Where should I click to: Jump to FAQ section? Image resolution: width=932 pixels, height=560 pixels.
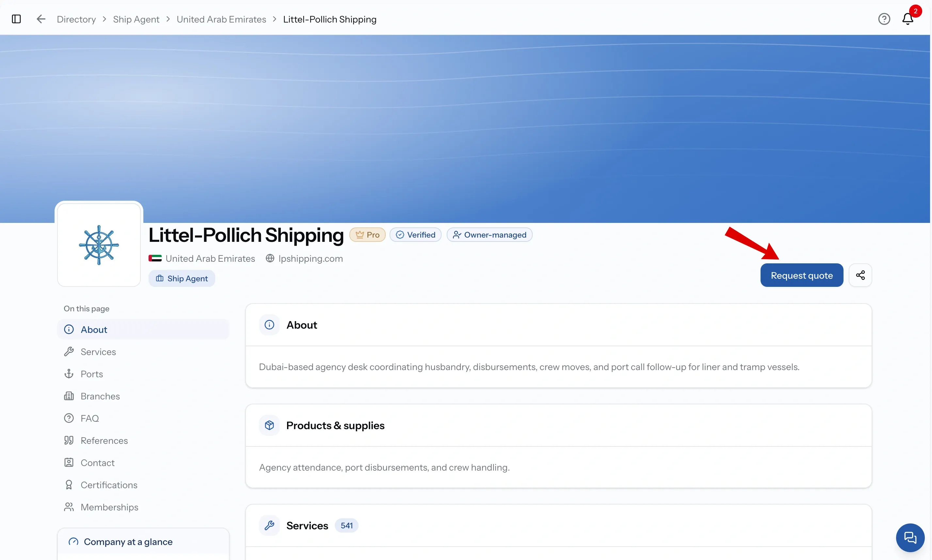[143, 418]
